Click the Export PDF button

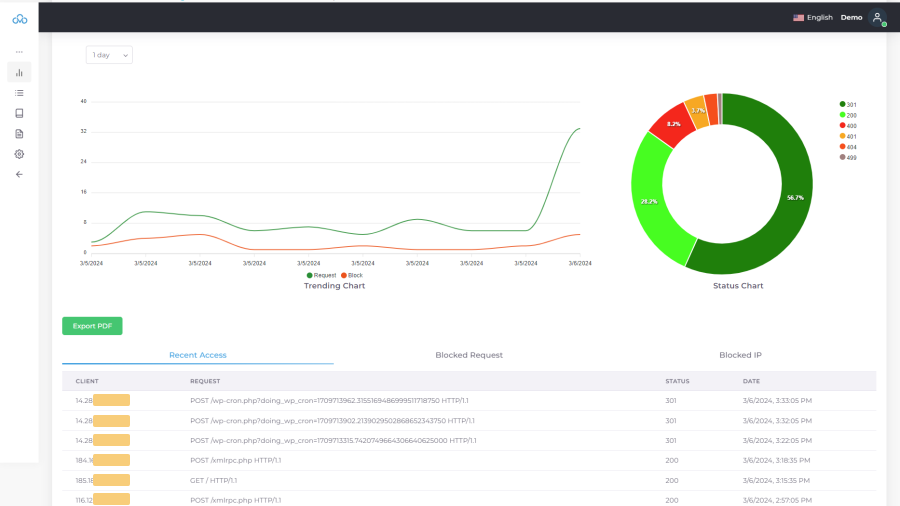92,326
